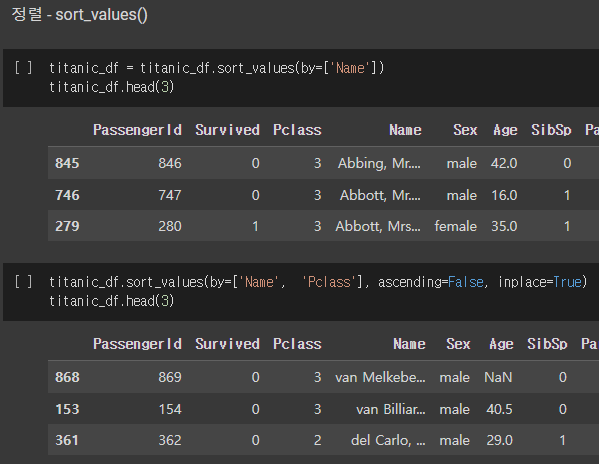This screenshot has width=599, height=464.
Task: Select row index 361
Action: tap(67, 440)
